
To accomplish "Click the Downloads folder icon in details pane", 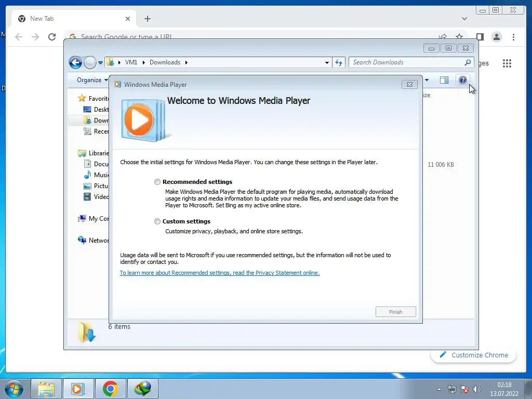I will pos(87,332).
